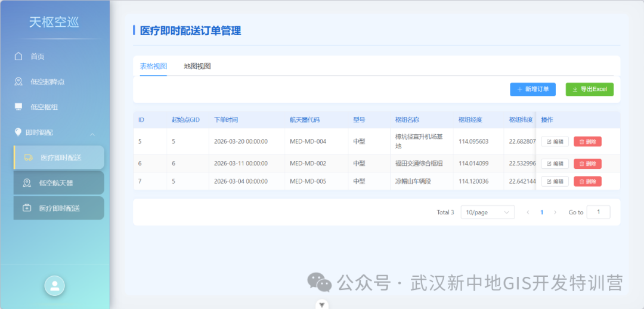Click pin icon beside 低空航天器
The width and height of the screenshot is (644, 309).
[27, 183]
